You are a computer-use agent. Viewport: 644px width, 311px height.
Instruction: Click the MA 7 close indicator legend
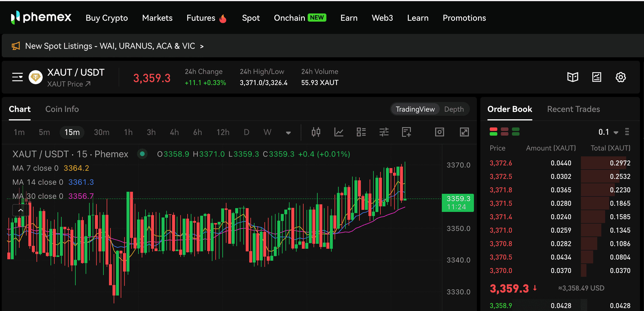coord(51,168)
